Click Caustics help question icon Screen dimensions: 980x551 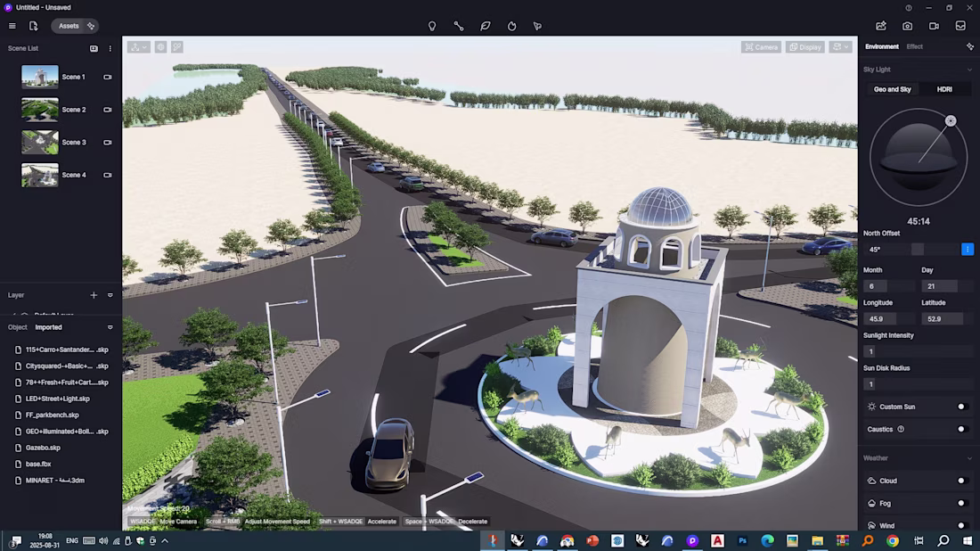(901, 430)
